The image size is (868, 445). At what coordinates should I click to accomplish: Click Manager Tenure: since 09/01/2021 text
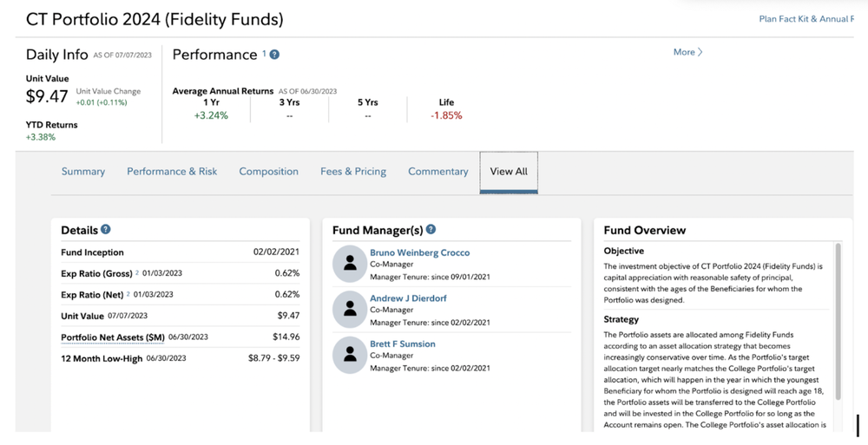pos(431,277)
